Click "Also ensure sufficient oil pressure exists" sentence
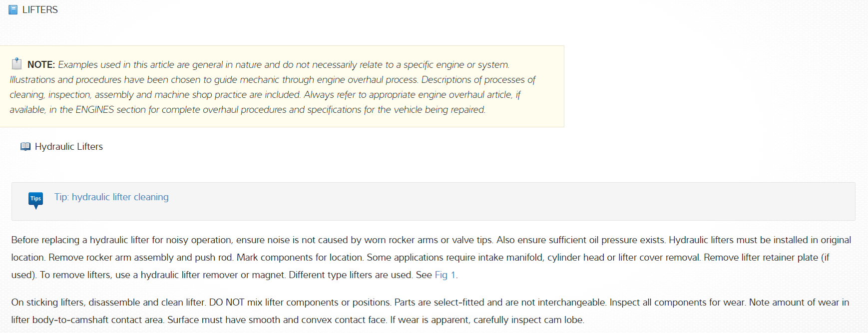The width and height of the screenshot is (868, 333). pos(580,240)
